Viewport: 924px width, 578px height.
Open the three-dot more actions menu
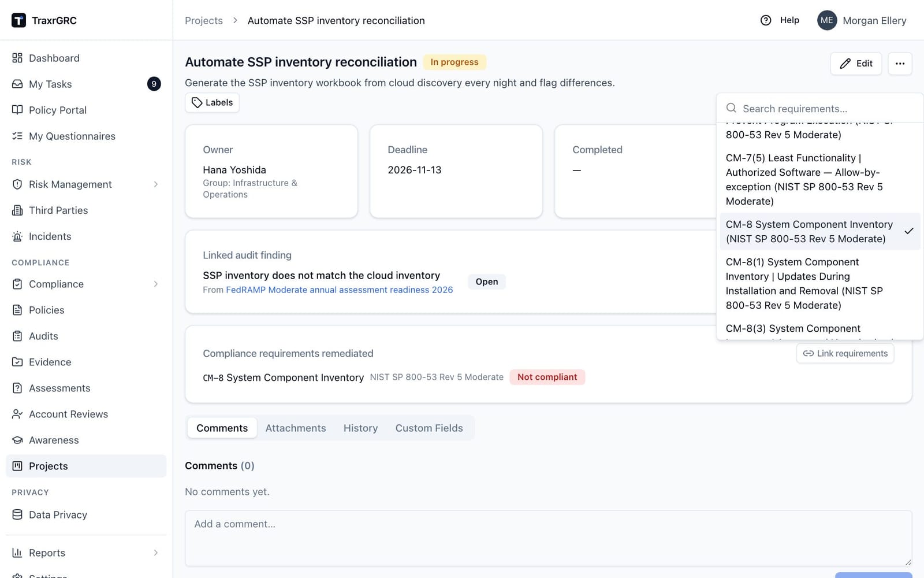[x=900, y=64]
